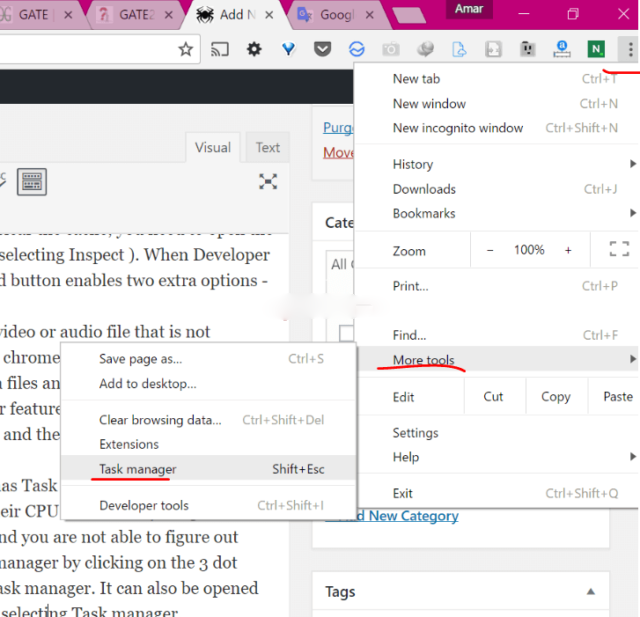Screen dimensions: 640x617
Task: Tick the partially hidden category checkbox
Action: tap(347, 333)
